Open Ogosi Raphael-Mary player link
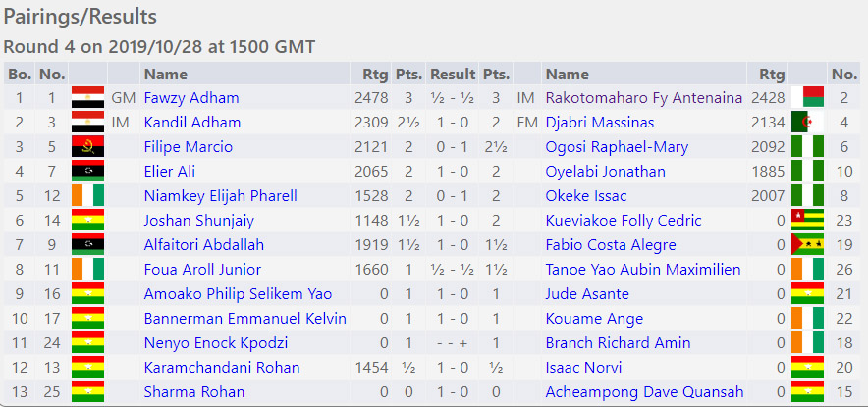The image size is (868, 407). pyautogui.click(x=617, y=147)
